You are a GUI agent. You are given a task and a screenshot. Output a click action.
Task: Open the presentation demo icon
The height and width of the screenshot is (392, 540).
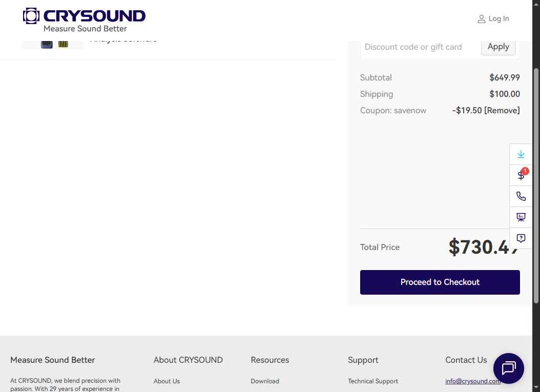(521, 217)
